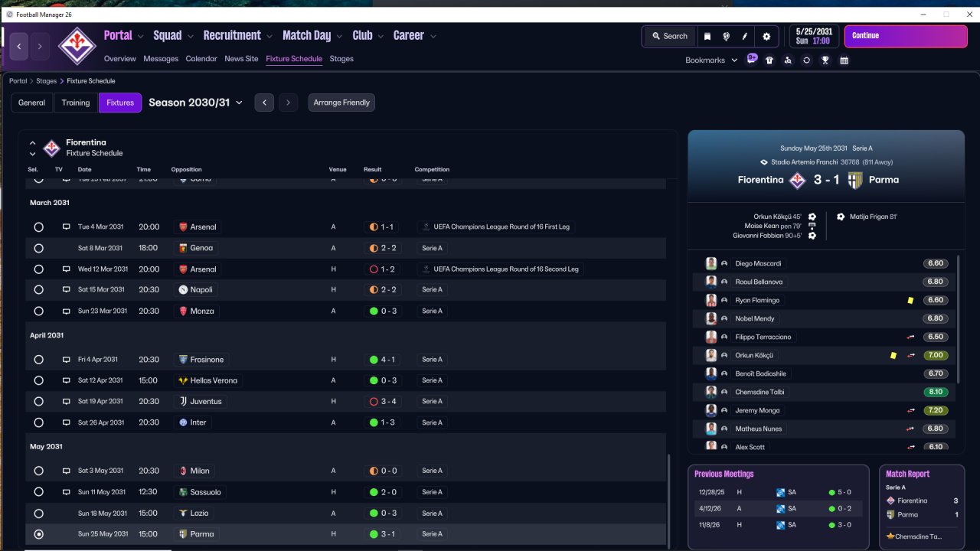Click the Stages breadcrumb link
980x551 pixels.
[47, 81]
